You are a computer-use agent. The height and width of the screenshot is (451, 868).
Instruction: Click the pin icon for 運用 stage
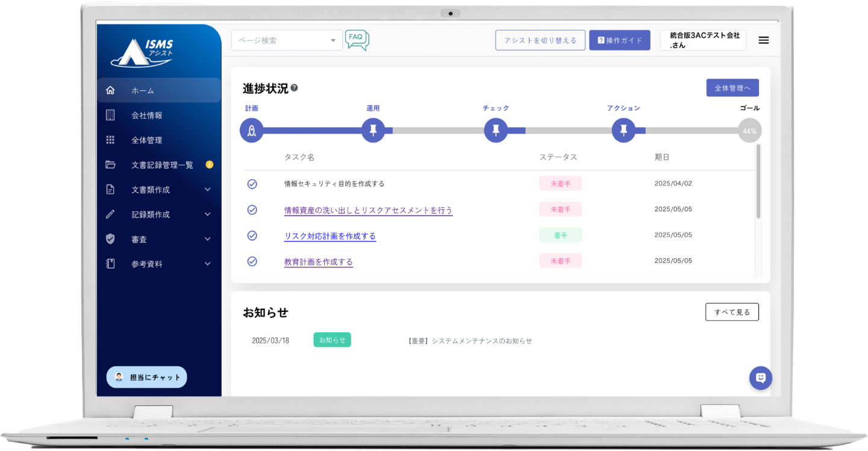tap(373, 131)
